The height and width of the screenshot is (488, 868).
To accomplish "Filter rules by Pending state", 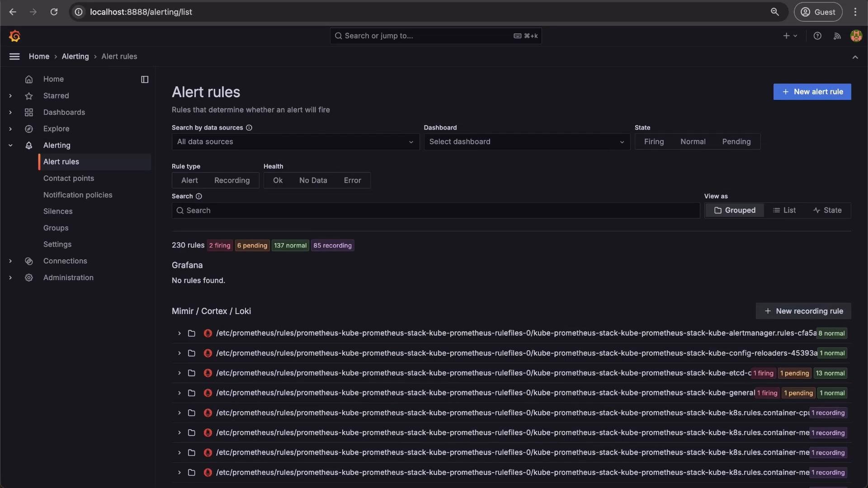I will (x=736, y=141).
